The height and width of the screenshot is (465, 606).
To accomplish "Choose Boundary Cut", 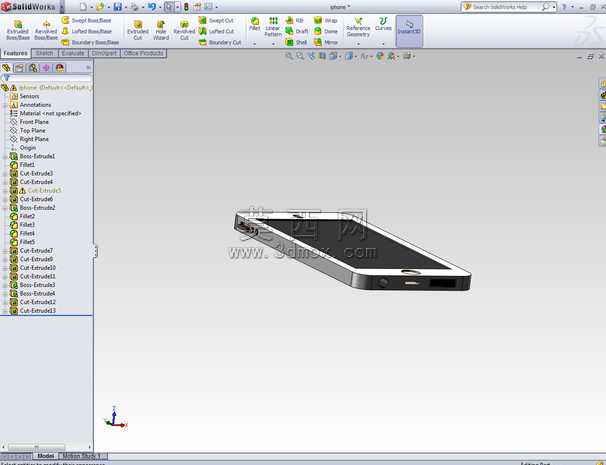I will (x=220, y=42).
